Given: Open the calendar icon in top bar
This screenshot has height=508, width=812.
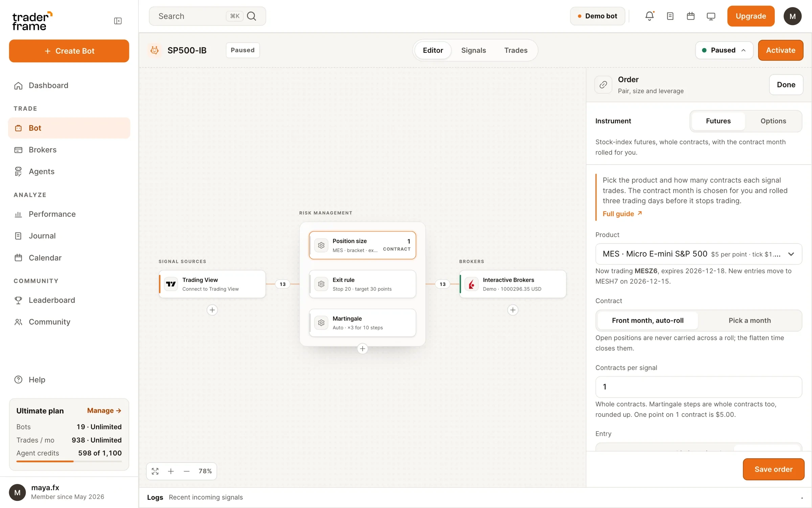Looking at the screenshot, I should click(691, 16).
